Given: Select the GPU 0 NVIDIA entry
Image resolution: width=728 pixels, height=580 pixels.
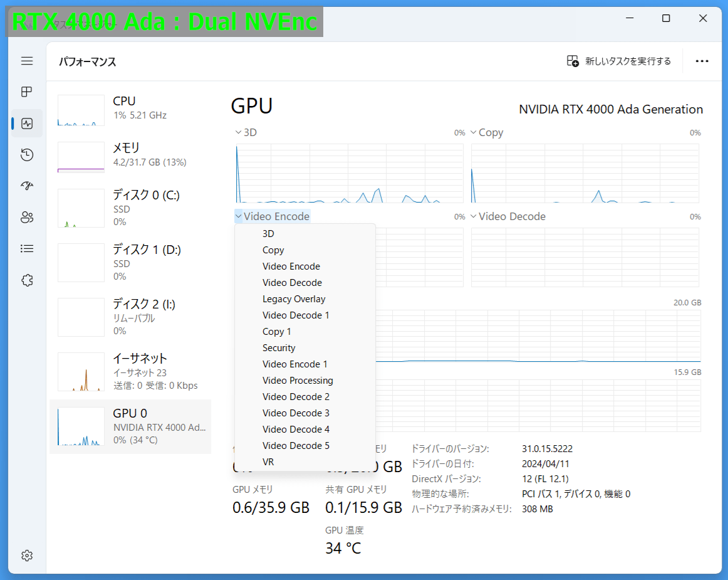Looking at the screenshot, I should [x=130, y=426].
